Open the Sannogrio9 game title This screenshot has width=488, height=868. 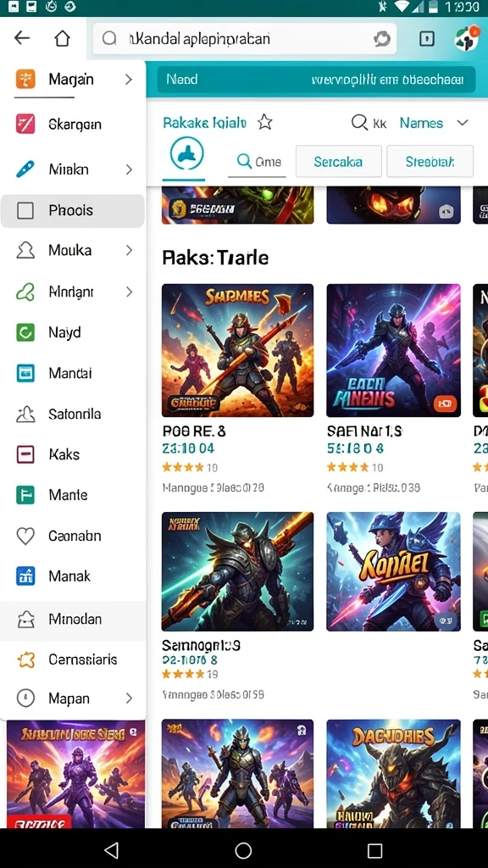[x=201, y=645]
